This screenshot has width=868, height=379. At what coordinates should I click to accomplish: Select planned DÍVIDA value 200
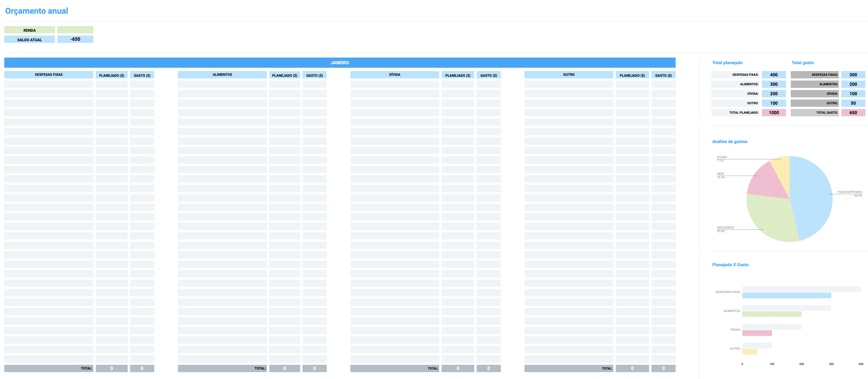point(774,94)
